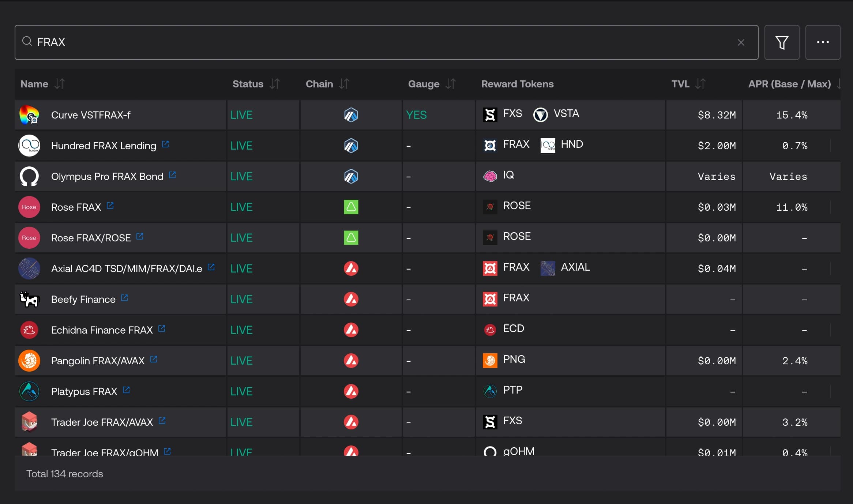Image resolution: width=853 pixels, height=504 pixels.
Task: Click the AXIAL reward token icon
Action: point(548,268)
